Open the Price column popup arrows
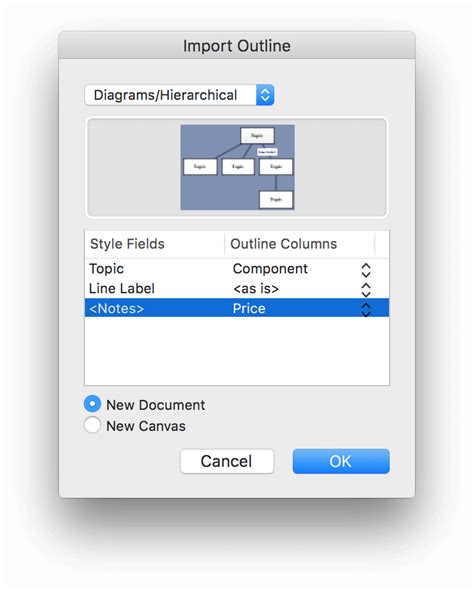 [366, 309]
